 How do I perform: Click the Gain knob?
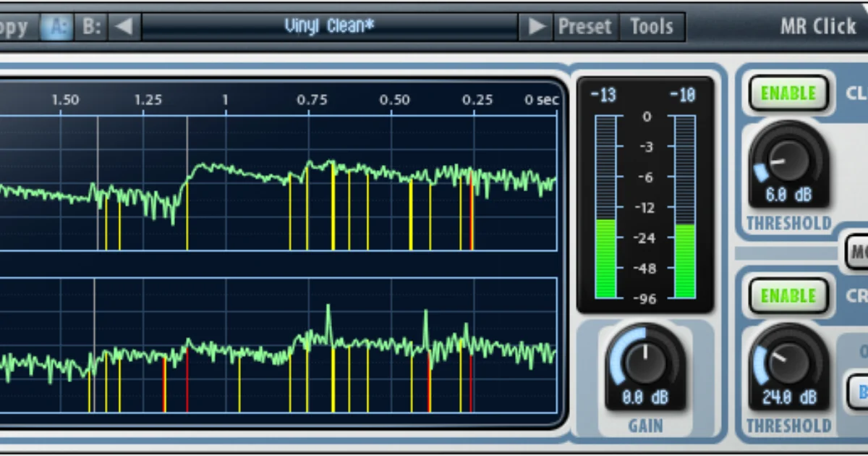pos(646,360)
